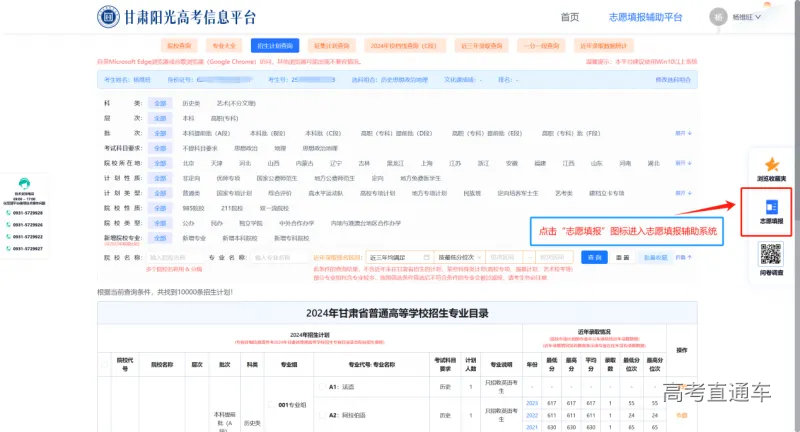Open the 志愿填报 icon in right sidebar
The height and width of the screenshot is (432, 800).
pos(771,212)
